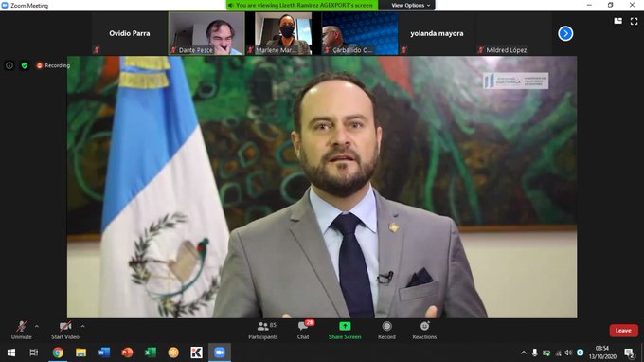Open Windows Start menu
Image resolution: width=644 pixels, height=362 pixels.
point(11,353)
